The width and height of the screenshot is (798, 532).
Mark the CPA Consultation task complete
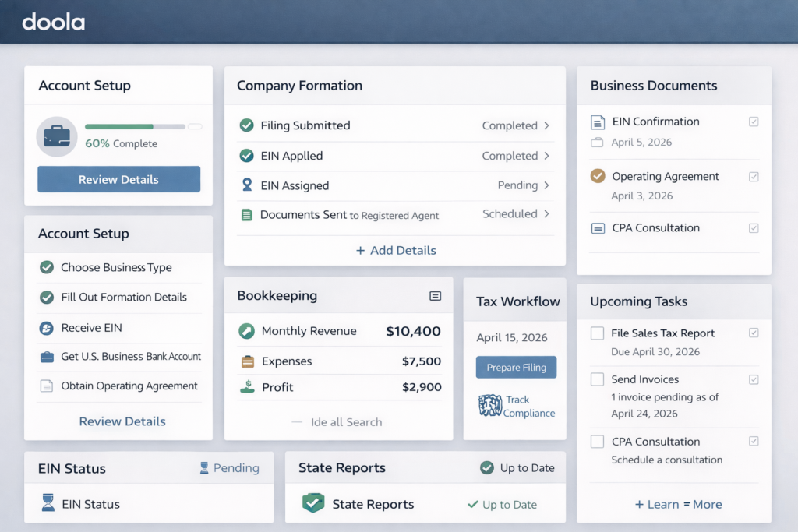pos(597,441)
